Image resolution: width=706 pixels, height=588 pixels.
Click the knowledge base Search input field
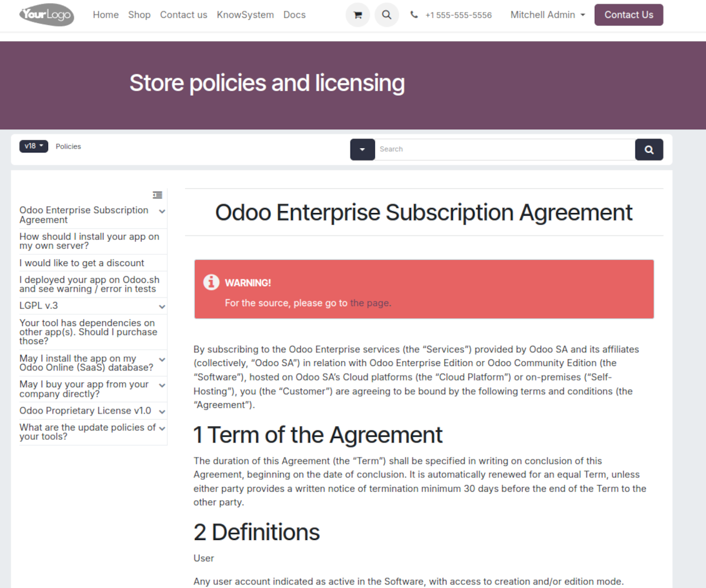[505, 149]
